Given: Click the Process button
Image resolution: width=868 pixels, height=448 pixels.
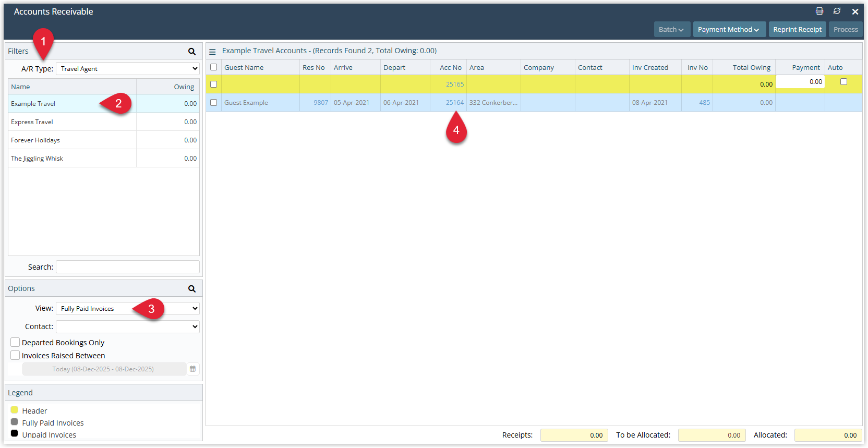Looking at the screenshot, I should tap(846, 29).
